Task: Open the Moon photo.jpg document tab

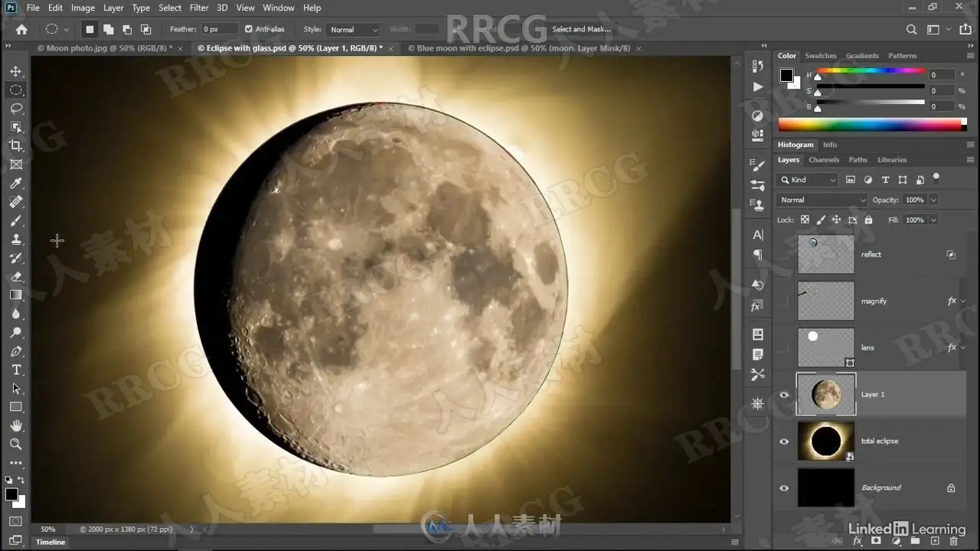Action: tap(105, 48)
